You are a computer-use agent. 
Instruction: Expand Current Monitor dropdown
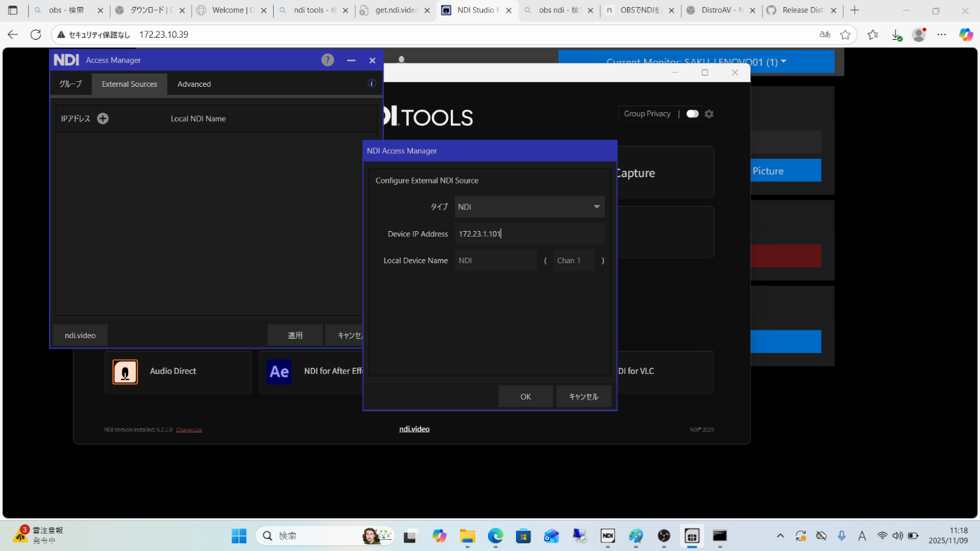pyautogui.click(x=696, y=62)
